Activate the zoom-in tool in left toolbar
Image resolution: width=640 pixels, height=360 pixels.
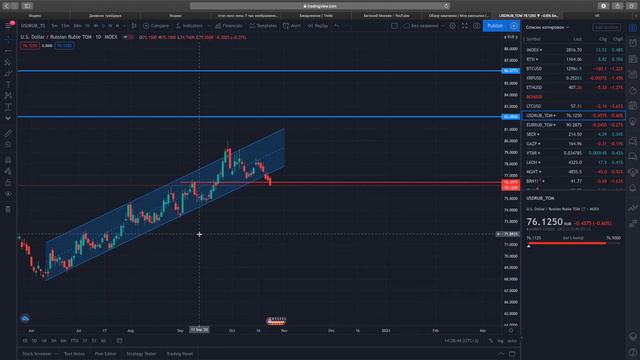coord(8,144)
